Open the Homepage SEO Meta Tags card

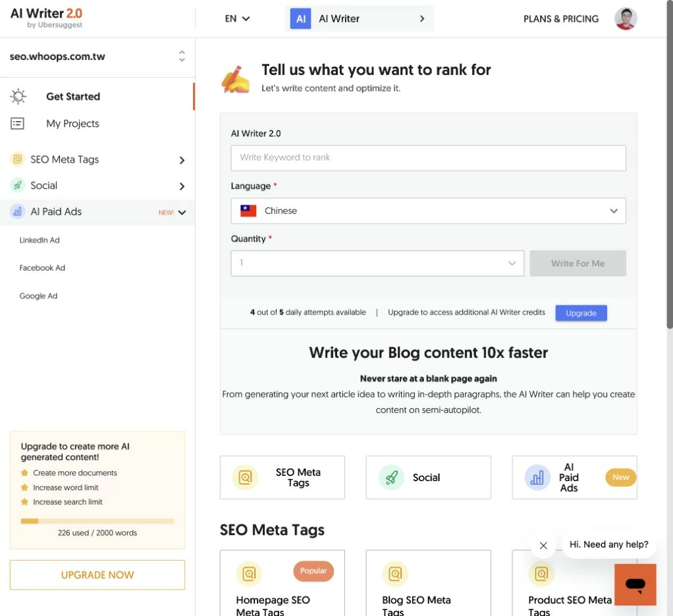(282, 583)
